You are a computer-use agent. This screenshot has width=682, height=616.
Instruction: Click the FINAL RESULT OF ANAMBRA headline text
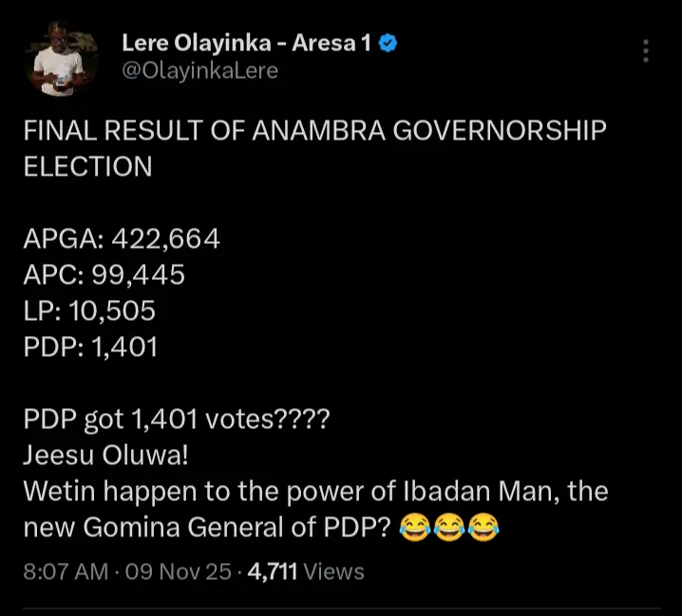click(x=313, y=131)
